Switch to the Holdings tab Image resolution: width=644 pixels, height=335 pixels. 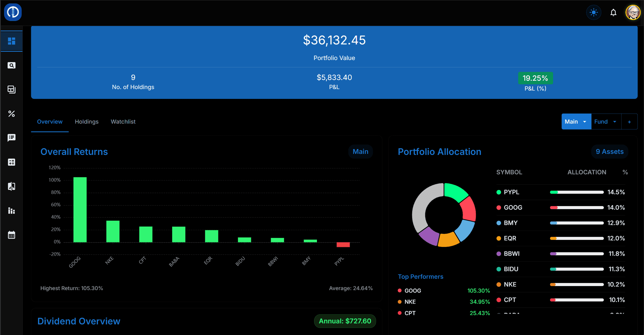click(87, 121)
